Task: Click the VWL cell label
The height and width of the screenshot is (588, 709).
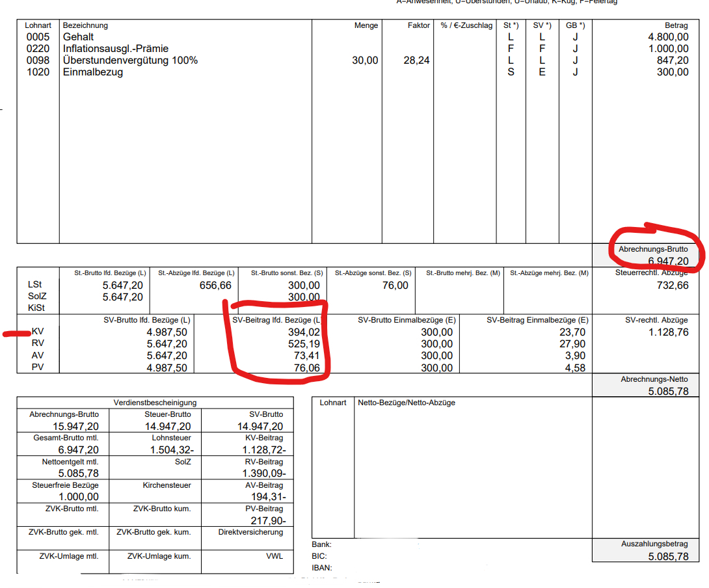Action: coord(274,556)
